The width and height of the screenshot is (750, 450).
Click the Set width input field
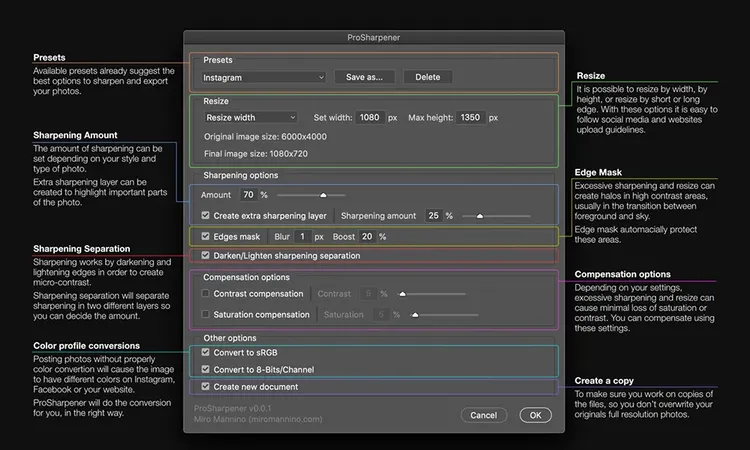point(372,117)
